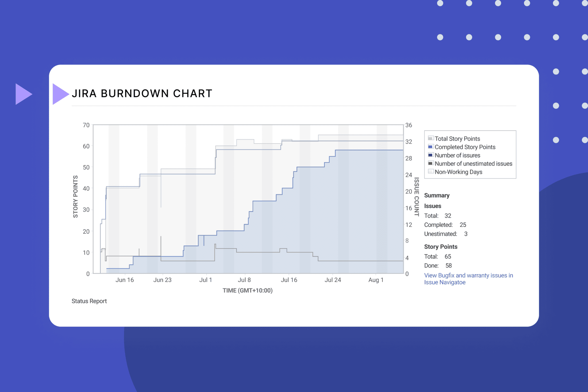This screenshot has width=588, height=392.
Task: Click the ISSUE COUNT axis label
Action: (417, 197)
